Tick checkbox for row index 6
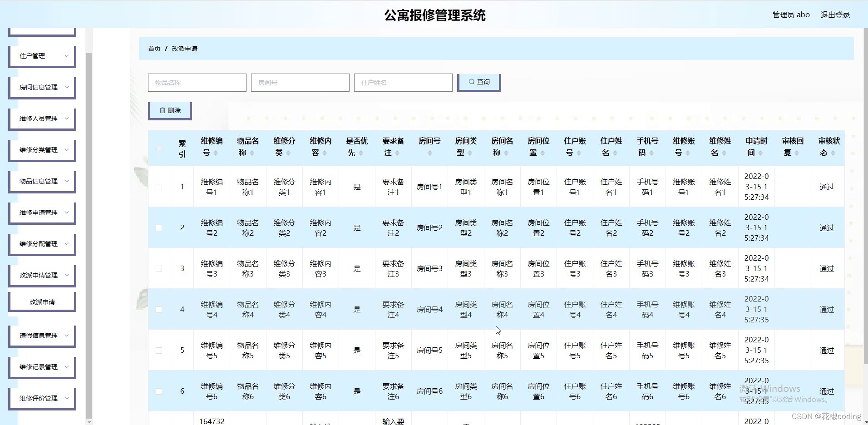 [159, 391]
